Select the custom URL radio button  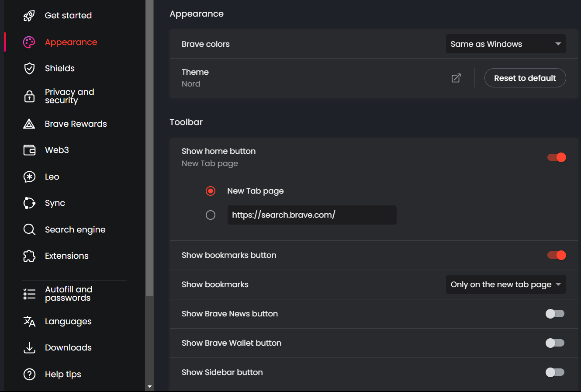click(x=211, y=215)
